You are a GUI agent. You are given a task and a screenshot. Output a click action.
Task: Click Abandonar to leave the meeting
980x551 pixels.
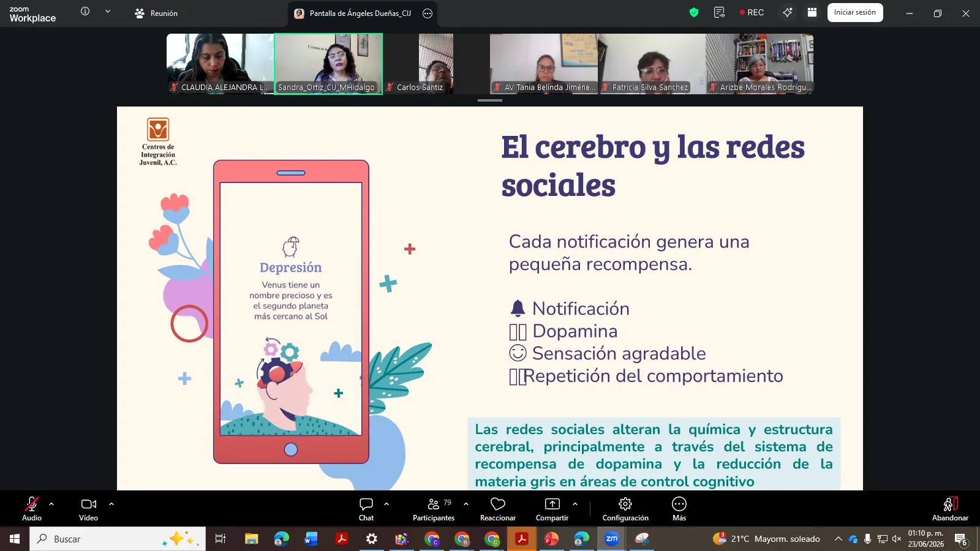point(950,509)
